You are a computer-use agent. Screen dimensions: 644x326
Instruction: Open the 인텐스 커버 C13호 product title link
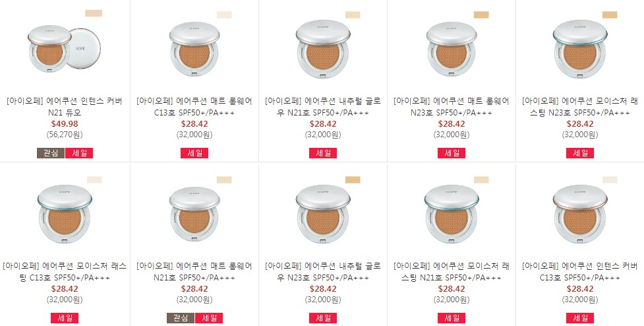pyautogui.click(x=580, y=272)
